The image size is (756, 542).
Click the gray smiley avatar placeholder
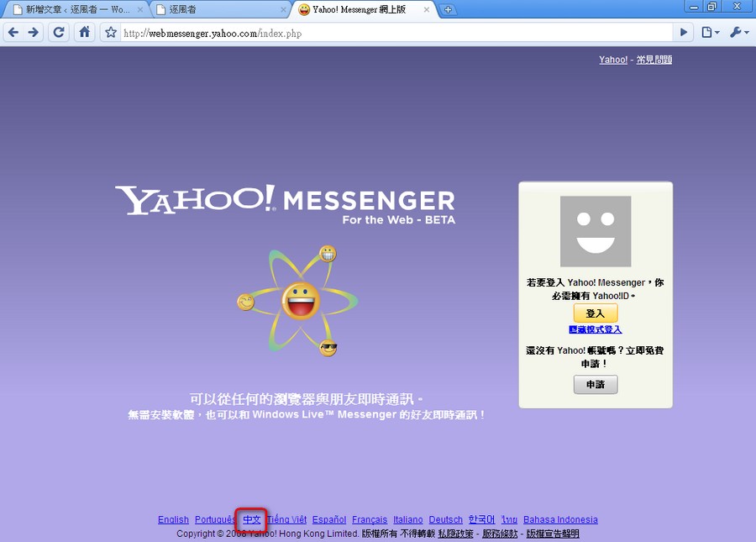[x=596, y=231]
